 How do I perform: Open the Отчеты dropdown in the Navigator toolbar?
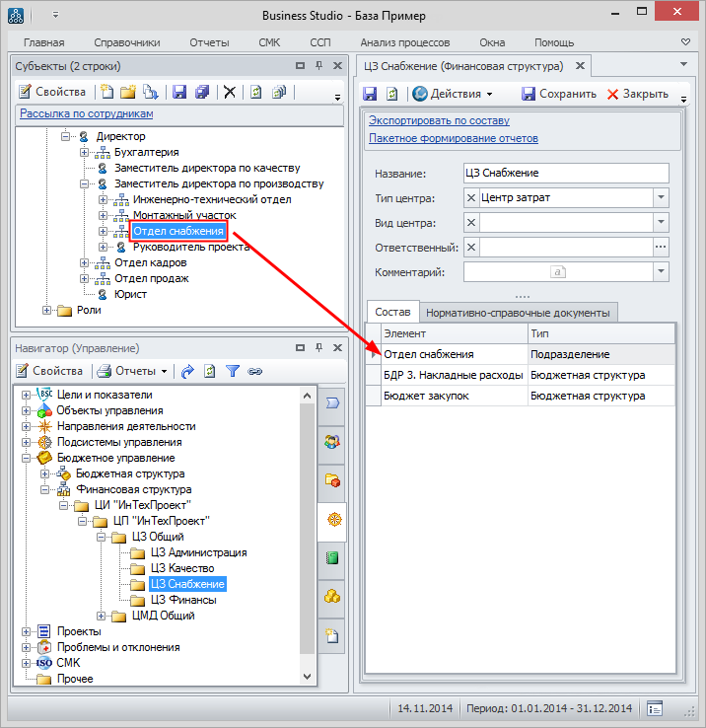(x=132, y=371)
